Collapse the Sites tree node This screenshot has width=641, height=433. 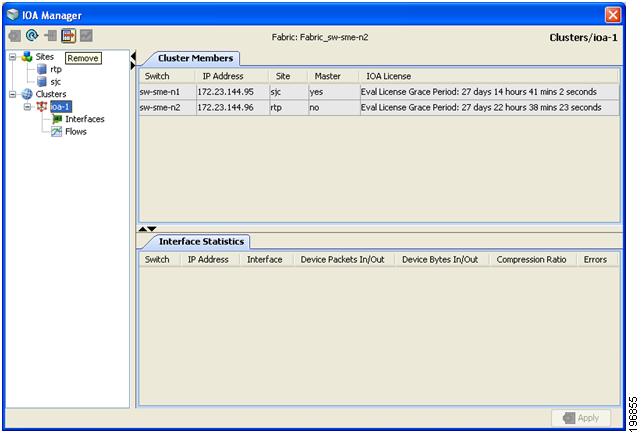pyautogui.click(x=13, y=57)
